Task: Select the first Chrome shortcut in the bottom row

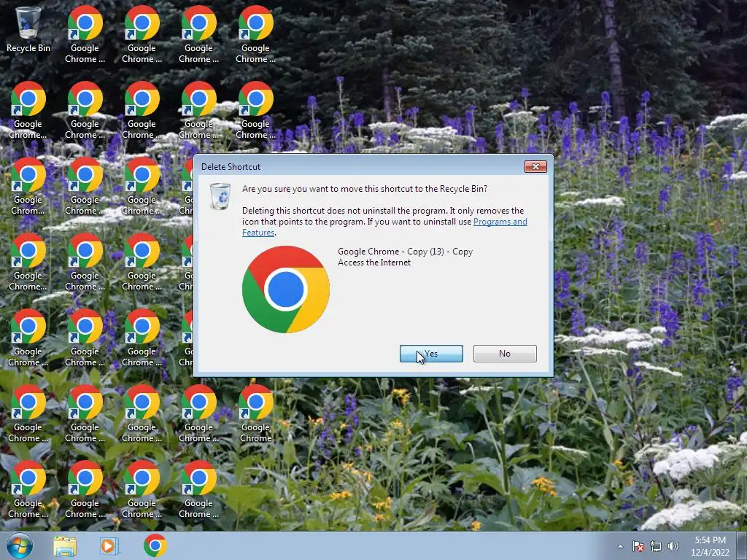Action: 28,489
